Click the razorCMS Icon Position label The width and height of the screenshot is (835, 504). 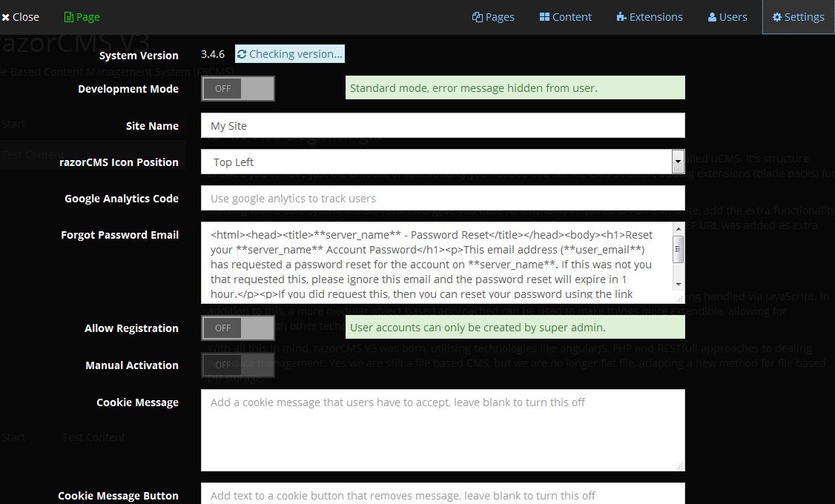119,162
